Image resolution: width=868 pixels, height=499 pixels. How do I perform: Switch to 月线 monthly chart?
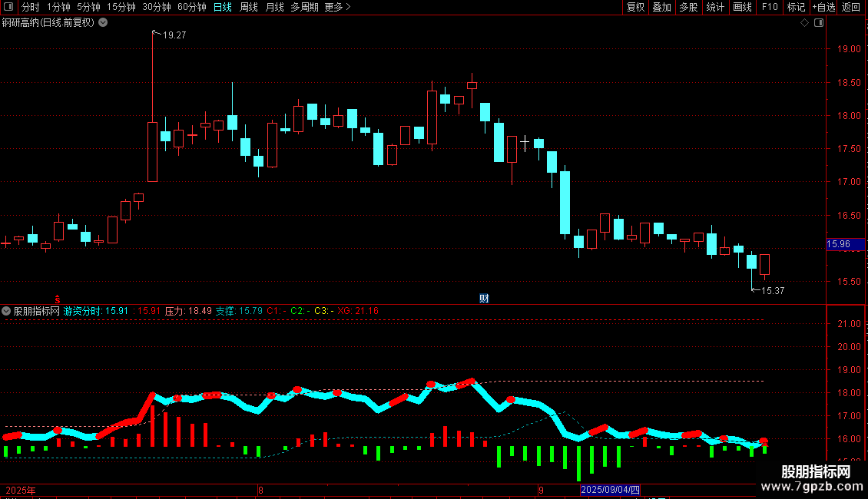[274, 7]
